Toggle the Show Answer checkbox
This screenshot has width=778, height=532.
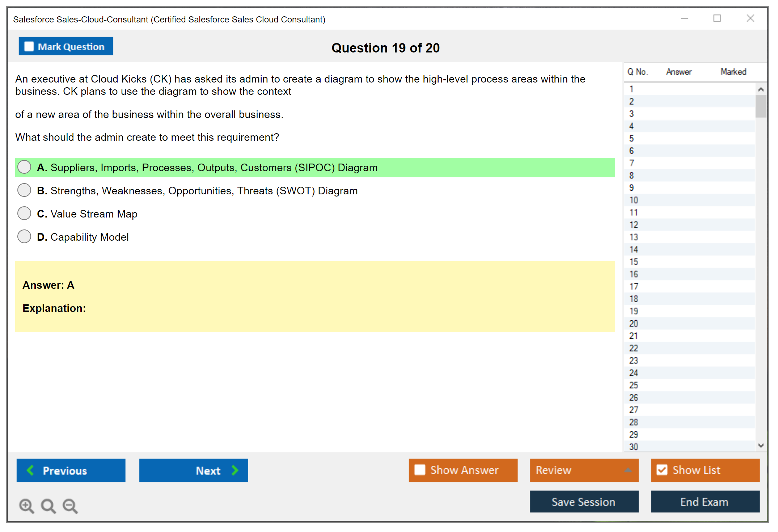point(420,470)
